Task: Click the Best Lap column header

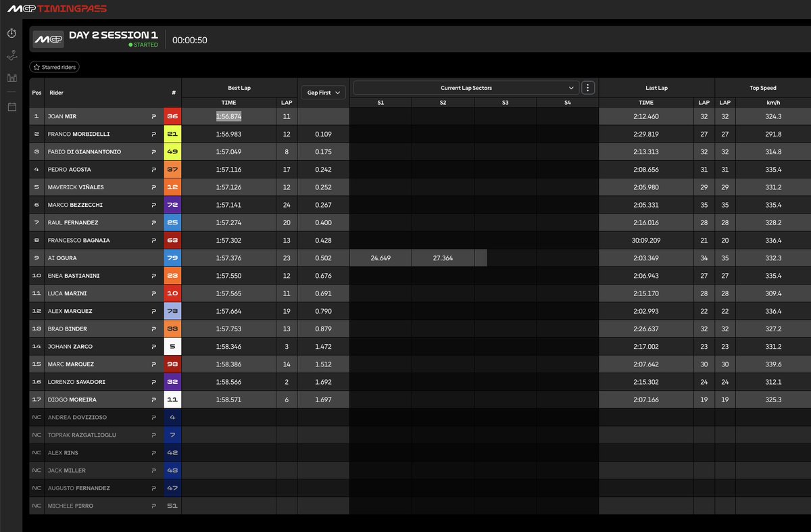Action: coord(239,88)
